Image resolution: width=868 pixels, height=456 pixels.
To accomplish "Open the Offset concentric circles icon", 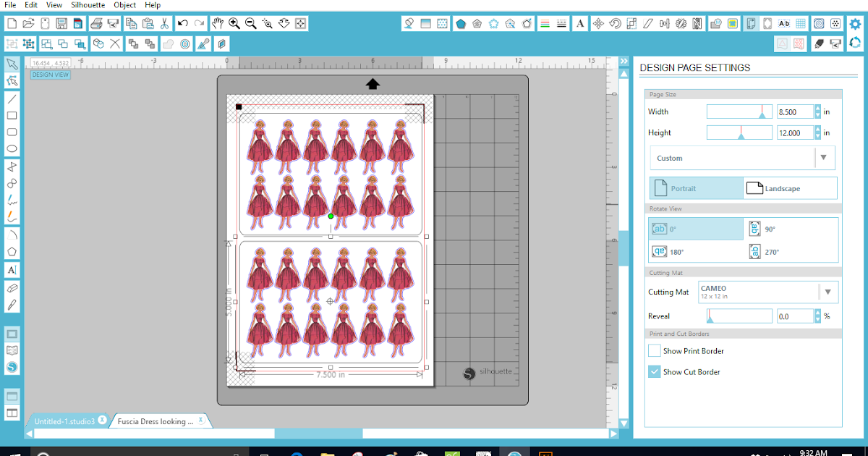I will click(186, 43).
